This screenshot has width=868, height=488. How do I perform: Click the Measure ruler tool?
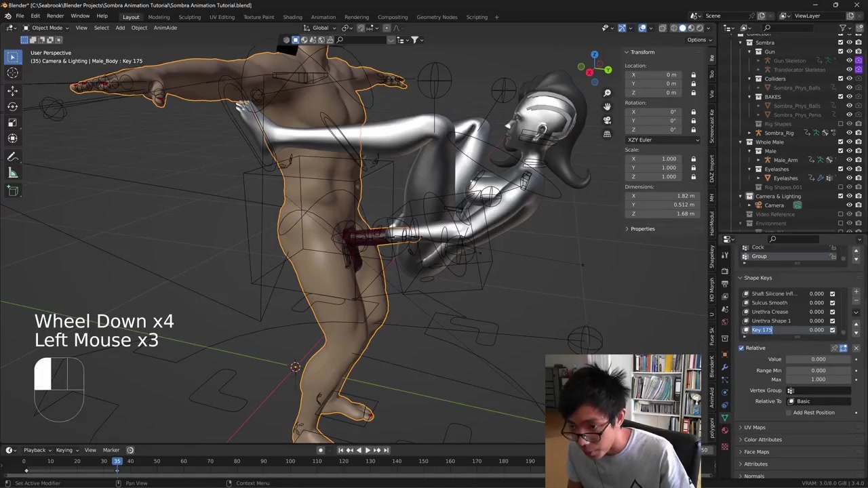(12, 173)
